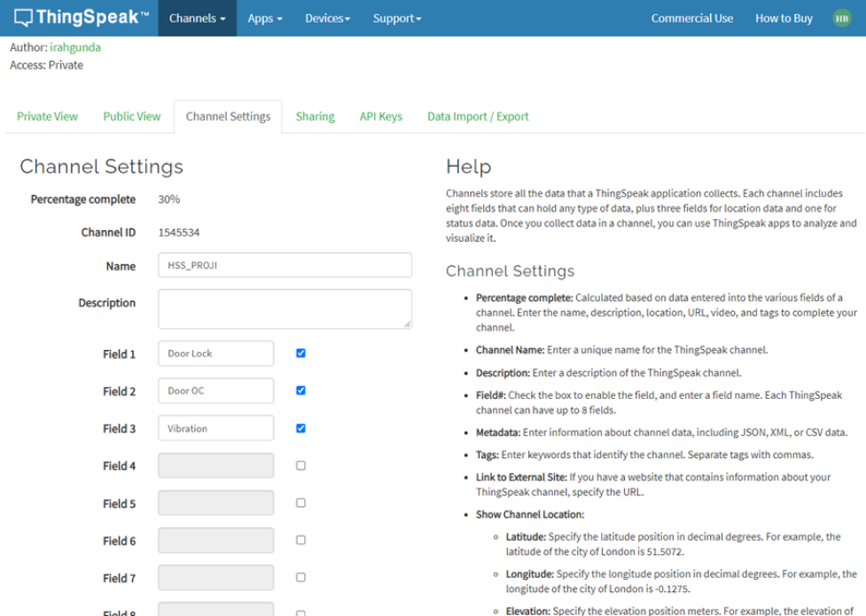Click the disabled Field 7 input box
866x616 pixels.
coord(215,577)
